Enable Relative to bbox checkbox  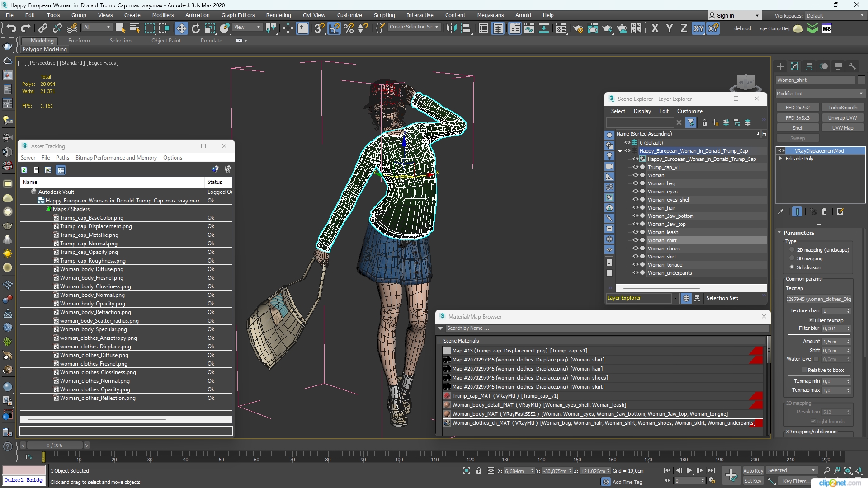click(805, 370)
